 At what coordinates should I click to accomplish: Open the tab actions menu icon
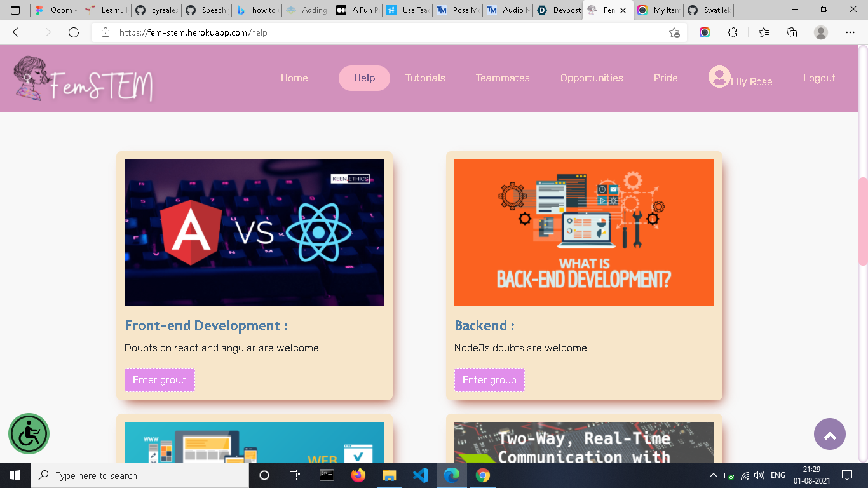(15, 10)
